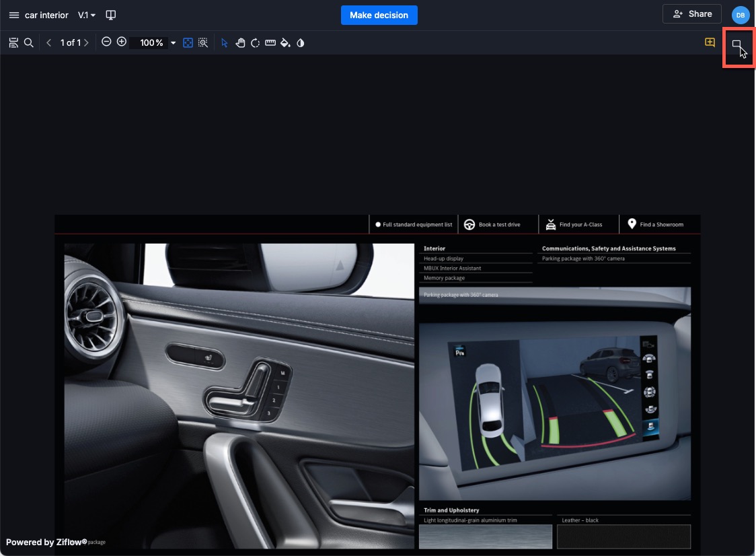This screenshot has width=756, height=556.
Task: Click the zoom in plus icon
Action: 122,42
